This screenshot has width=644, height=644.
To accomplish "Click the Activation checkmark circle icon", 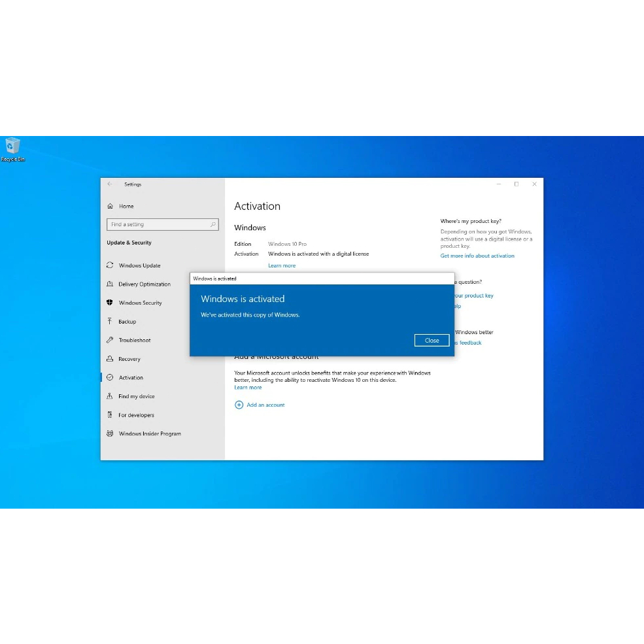I will click(110, 377).
